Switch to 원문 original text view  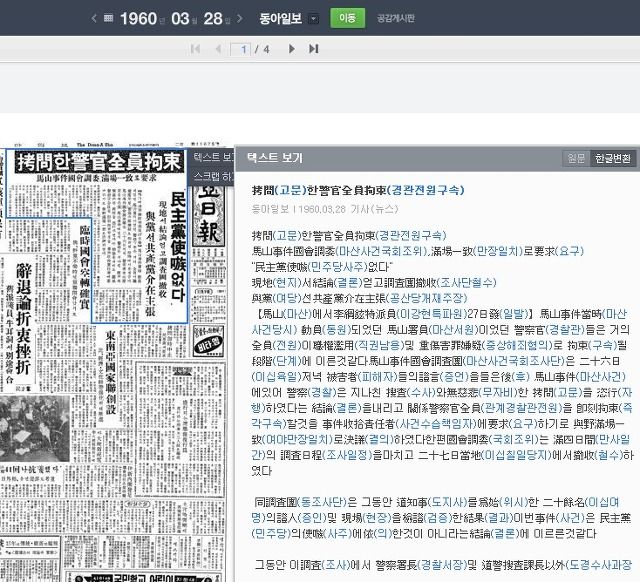click(576, 158)
